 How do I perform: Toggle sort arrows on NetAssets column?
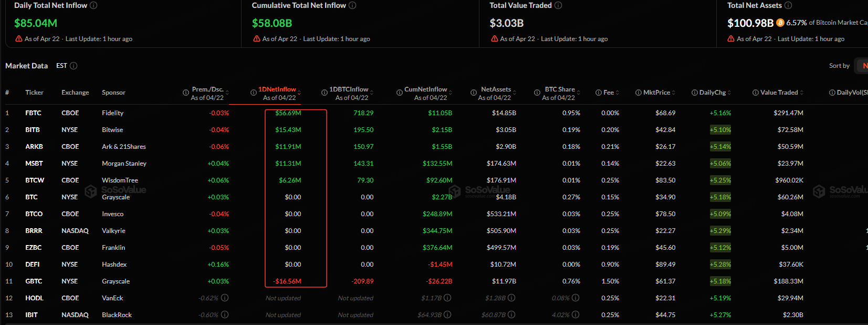click(x=515, y=93)
